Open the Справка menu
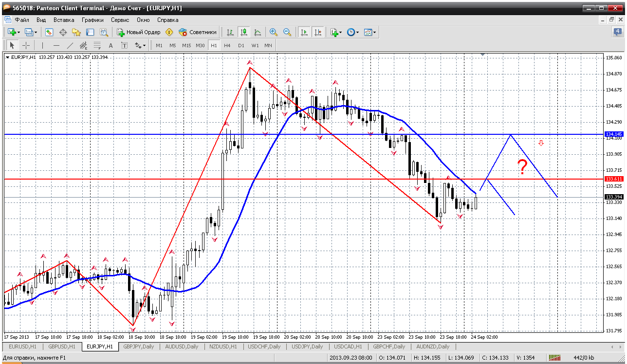627x364 pixels. [x=168, y=20]
